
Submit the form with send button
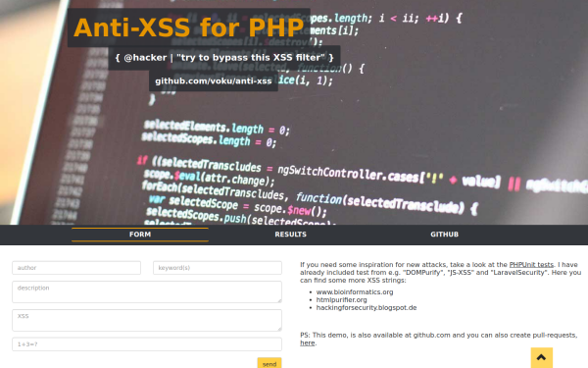pyautogui.click(x=269, y=363)
